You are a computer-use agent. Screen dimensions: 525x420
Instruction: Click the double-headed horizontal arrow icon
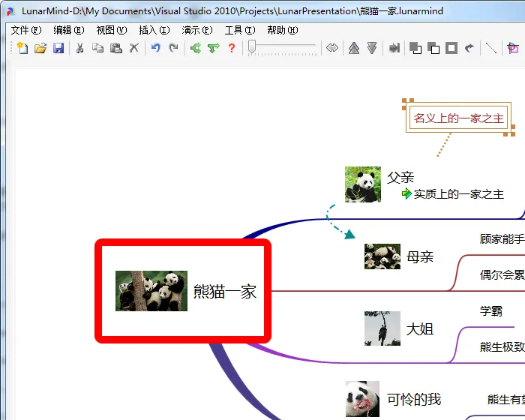332,48
